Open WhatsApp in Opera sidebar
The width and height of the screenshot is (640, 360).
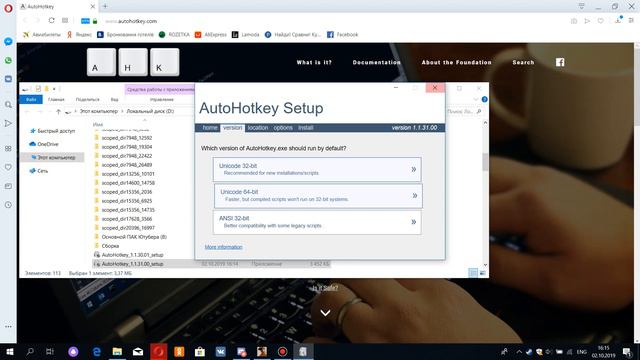click(x=8, y=60)
